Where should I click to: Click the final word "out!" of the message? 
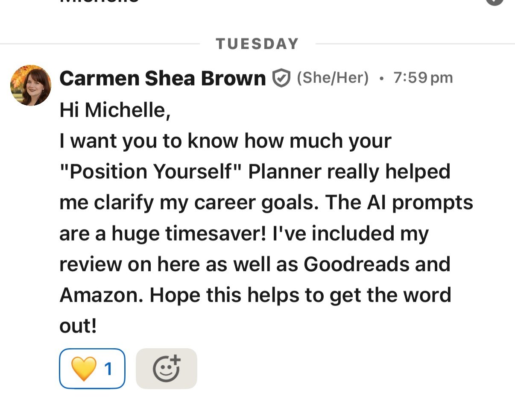pyautogui.click(x=78, y=326)
